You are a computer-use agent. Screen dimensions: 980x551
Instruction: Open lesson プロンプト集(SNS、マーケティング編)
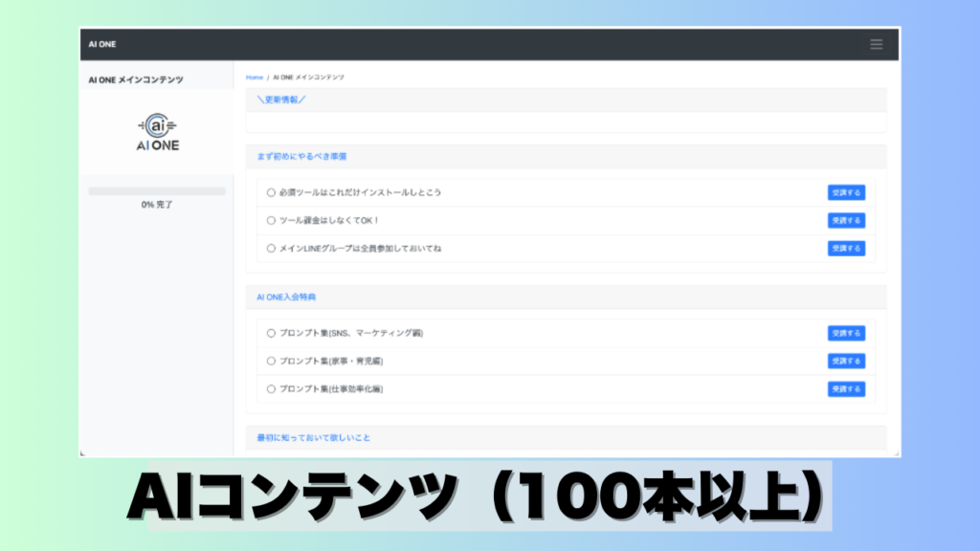click(351, 333)
